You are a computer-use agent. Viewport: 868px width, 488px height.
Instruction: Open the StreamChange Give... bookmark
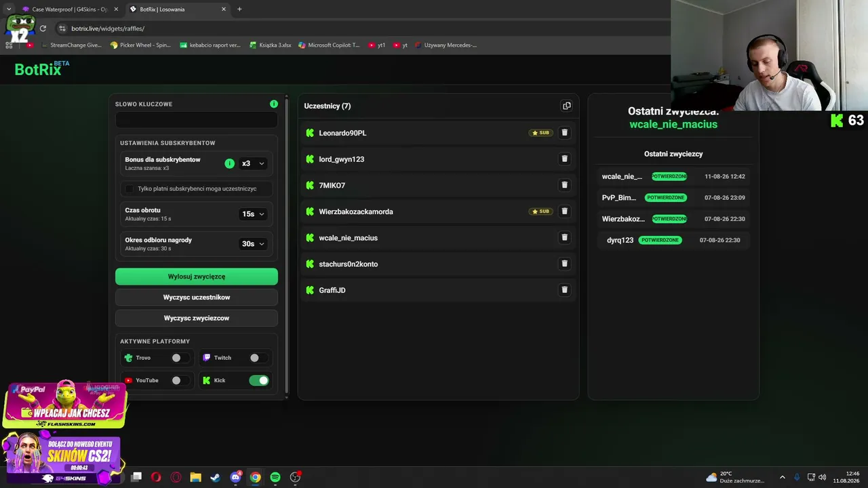(x=71, y=45)
